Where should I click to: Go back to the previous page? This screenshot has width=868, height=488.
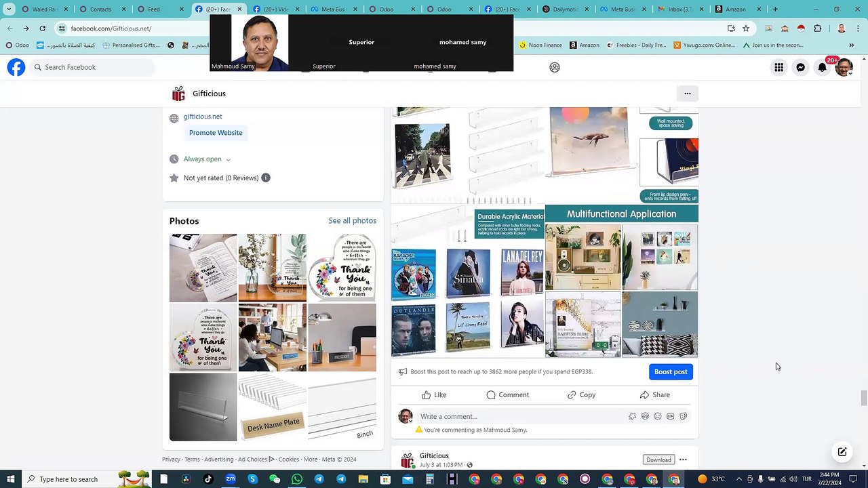[10, 28]
